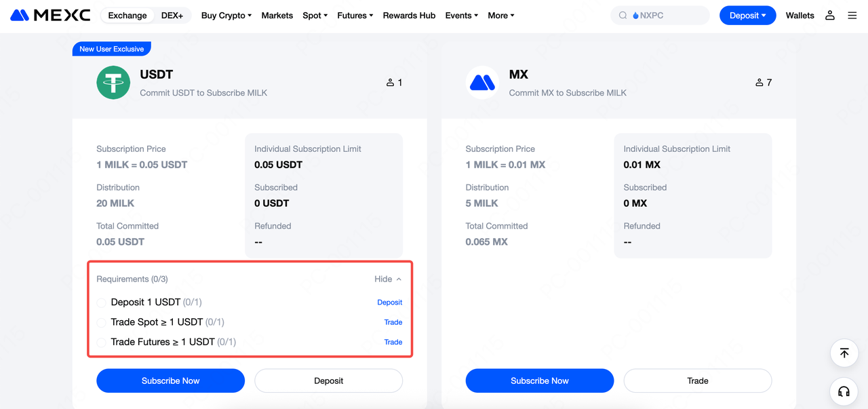Viewport: 868px width, 409px height.
Task: Click the '5 MILK' distribution value
Action: 482,203
